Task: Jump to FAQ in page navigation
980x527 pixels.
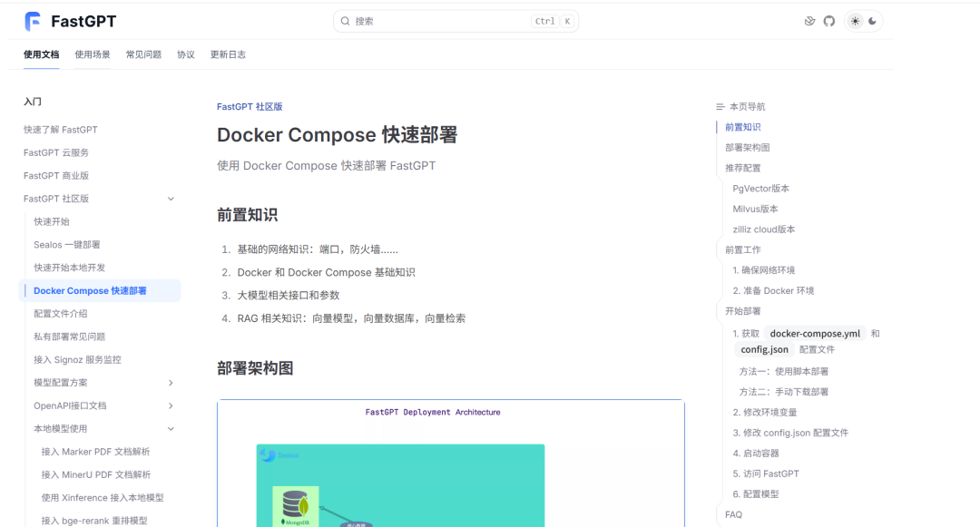Action: (734, 514)
